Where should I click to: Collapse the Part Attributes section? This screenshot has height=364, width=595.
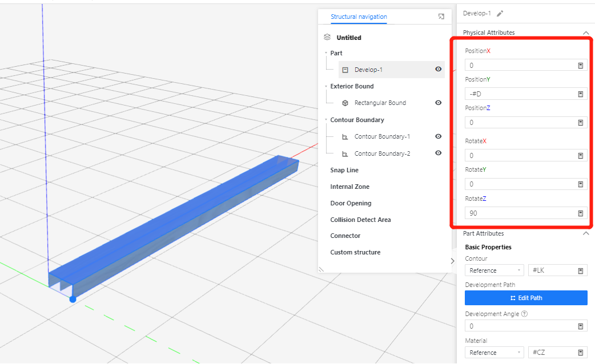click(x=585, y=233)
